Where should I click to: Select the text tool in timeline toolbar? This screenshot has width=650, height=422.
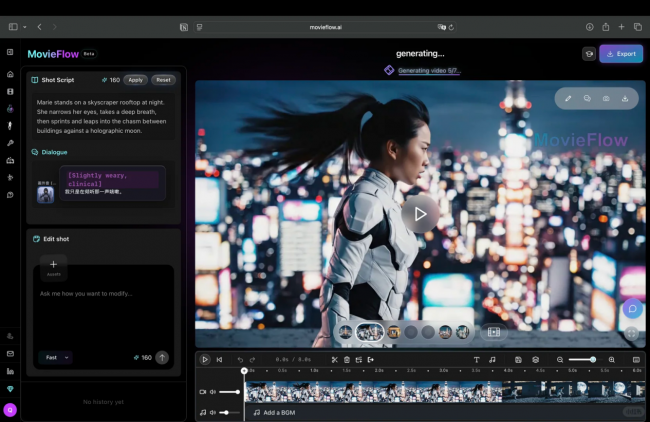pos(476,359)
